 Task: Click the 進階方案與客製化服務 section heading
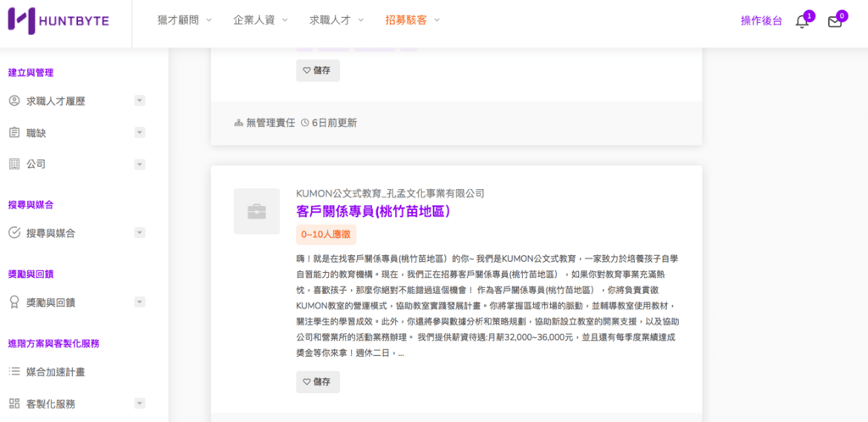pyautogui.click(x=53, y=343)
